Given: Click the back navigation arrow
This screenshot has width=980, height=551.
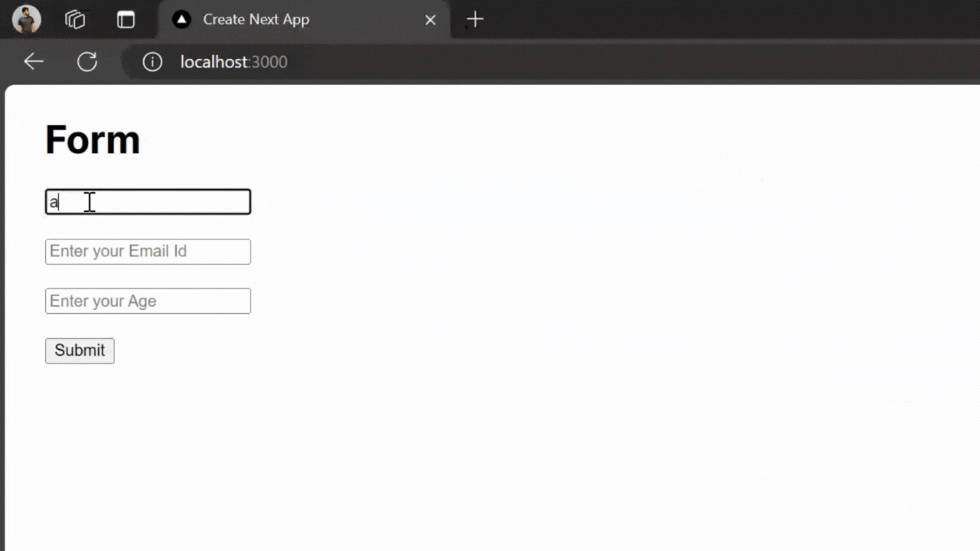Looking at the screenshot, I should point(33,61).
